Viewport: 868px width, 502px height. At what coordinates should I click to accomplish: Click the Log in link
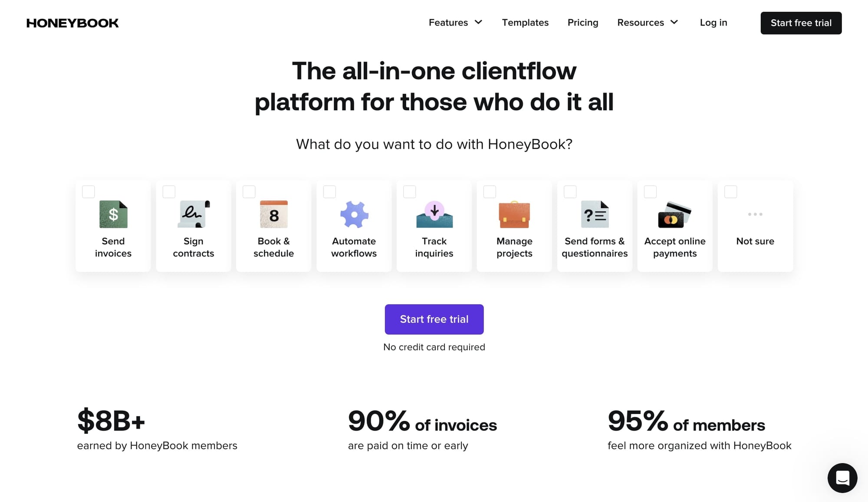pos(713,23)
